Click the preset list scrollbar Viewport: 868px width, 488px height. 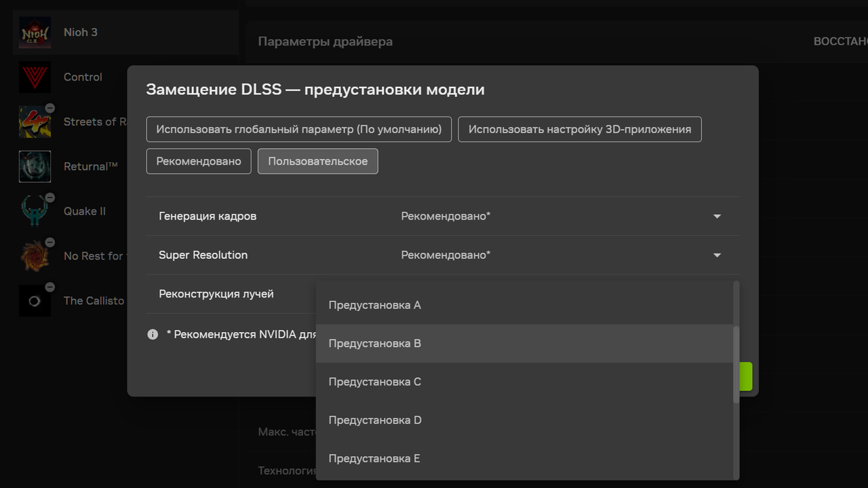[736, 365]
